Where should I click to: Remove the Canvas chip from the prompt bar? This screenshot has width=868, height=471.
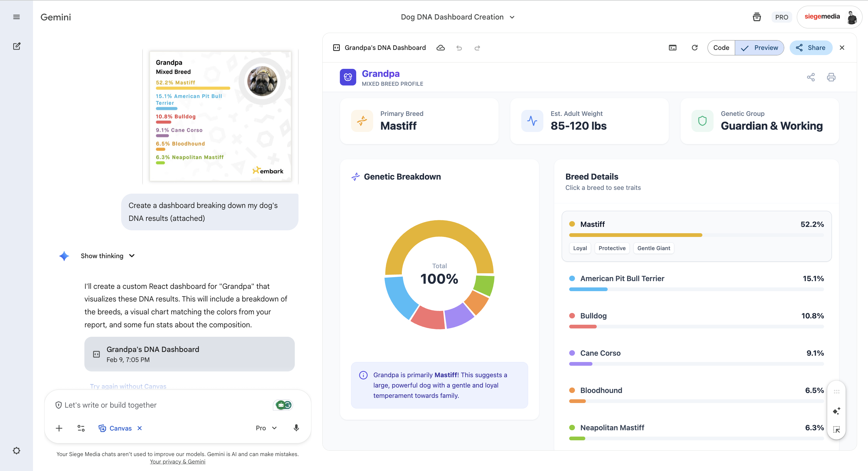[139, 428]
